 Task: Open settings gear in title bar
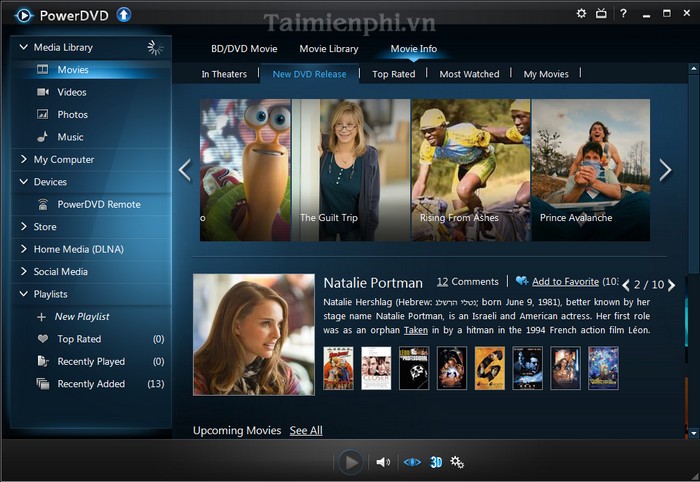581,13
